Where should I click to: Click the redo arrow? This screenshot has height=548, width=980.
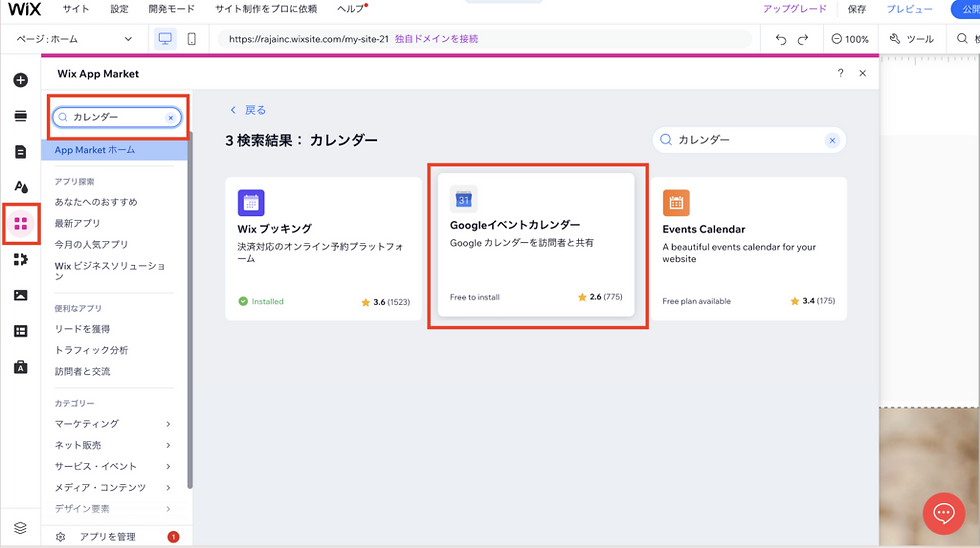pyautogui.click(x=803, y=39)
